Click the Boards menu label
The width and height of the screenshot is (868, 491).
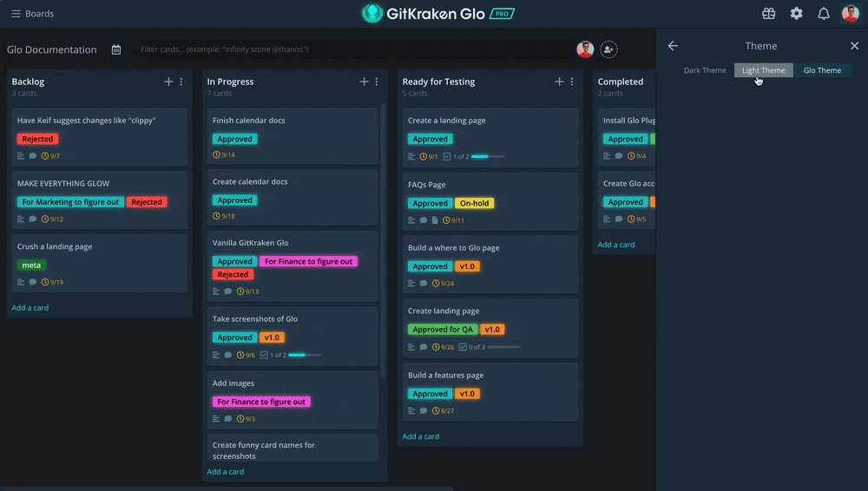(39, 13)
